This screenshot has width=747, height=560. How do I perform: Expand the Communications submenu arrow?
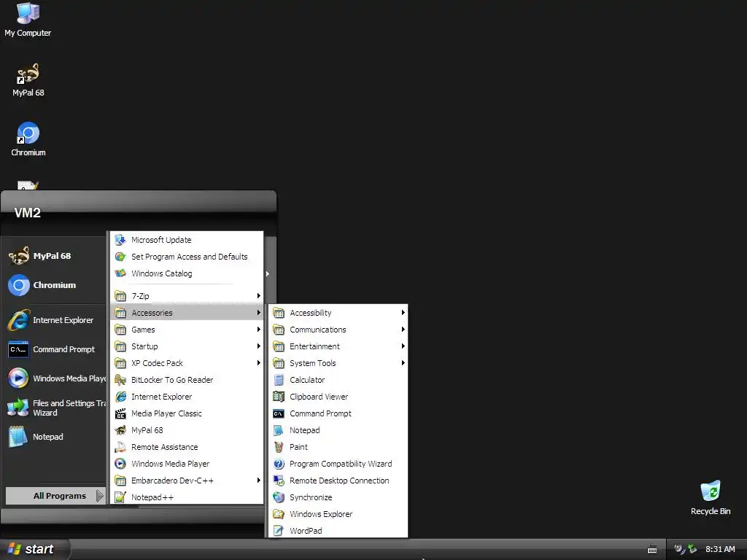pos(403,330)
